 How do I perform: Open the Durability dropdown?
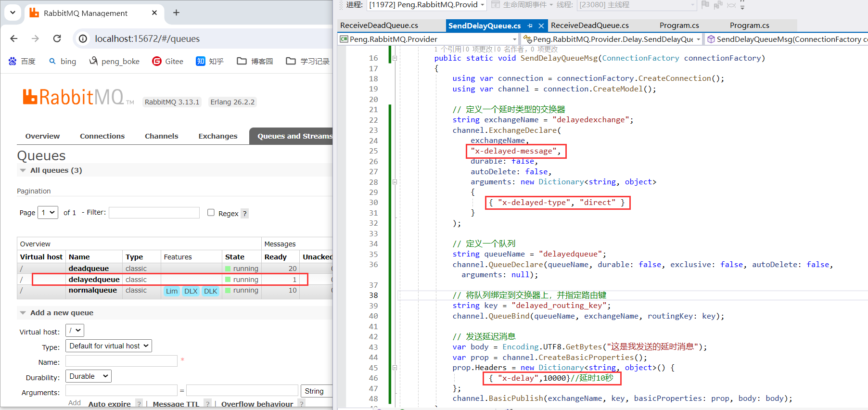(x=89, y=376)
